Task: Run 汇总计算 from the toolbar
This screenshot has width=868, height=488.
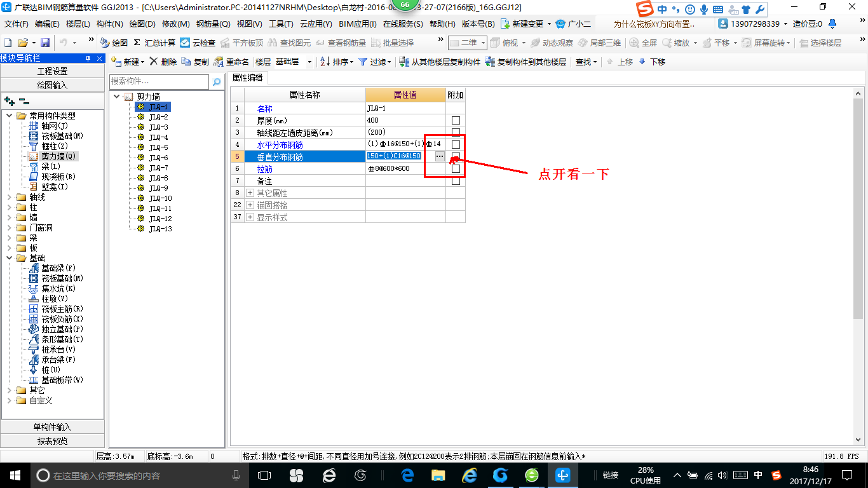Action: pyautogui.click(x=154, y=43)
